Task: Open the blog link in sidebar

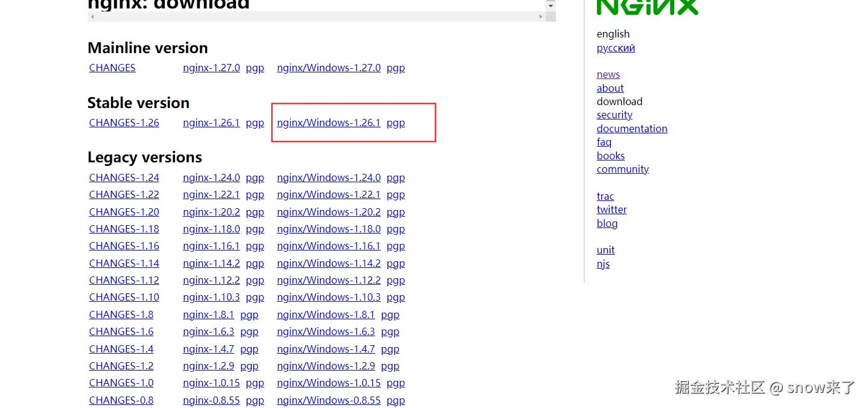Action: 607,223
